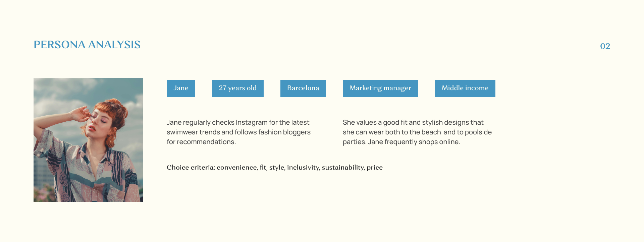Select the 27 years old tag
The image size is (644, 242).
click(237, 88)
